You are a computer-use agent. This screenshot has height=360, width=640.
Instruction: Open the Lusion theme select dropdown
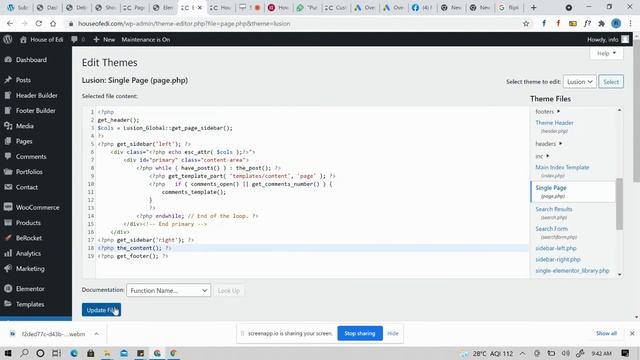(580, 82)
